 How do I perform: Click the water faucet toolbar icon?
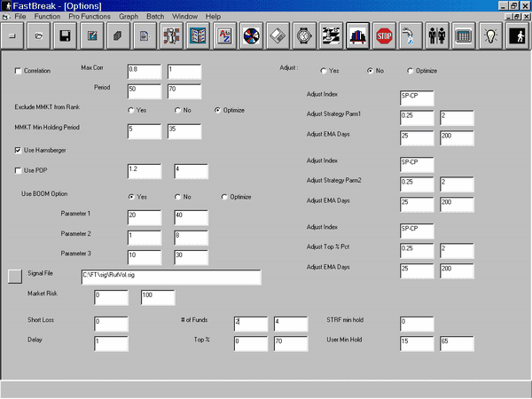410,36
